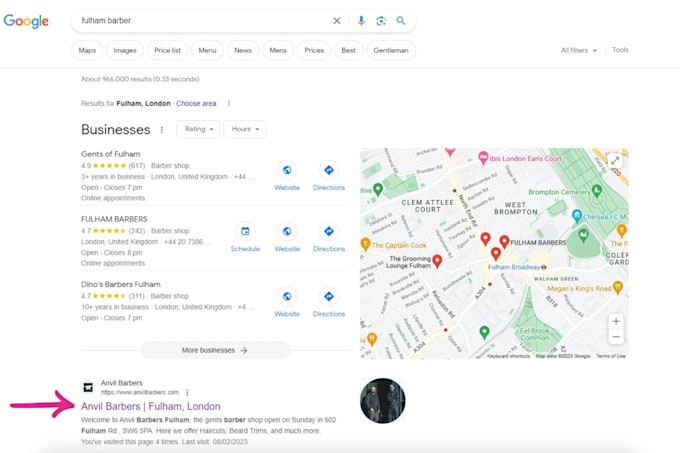Click the anvilbarbers.com URL text

(140, 392)
